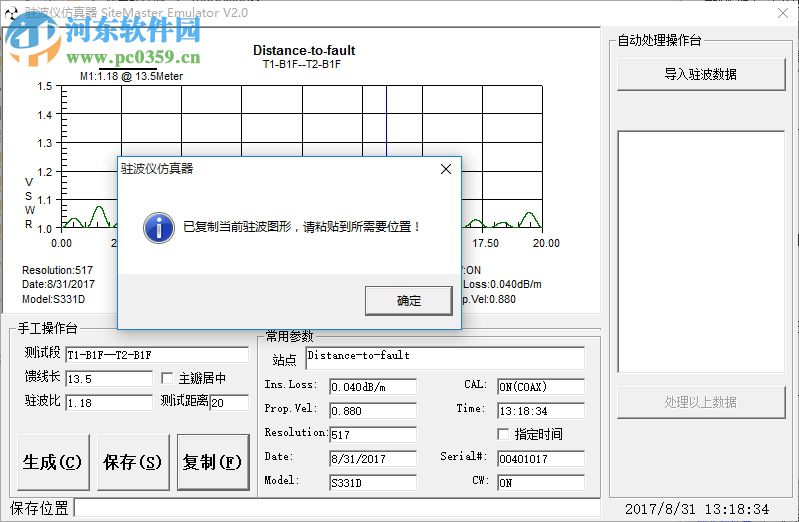Click the CAL field showing ON(COAX)
The image size is (799, 522).
tap(541, 387)
